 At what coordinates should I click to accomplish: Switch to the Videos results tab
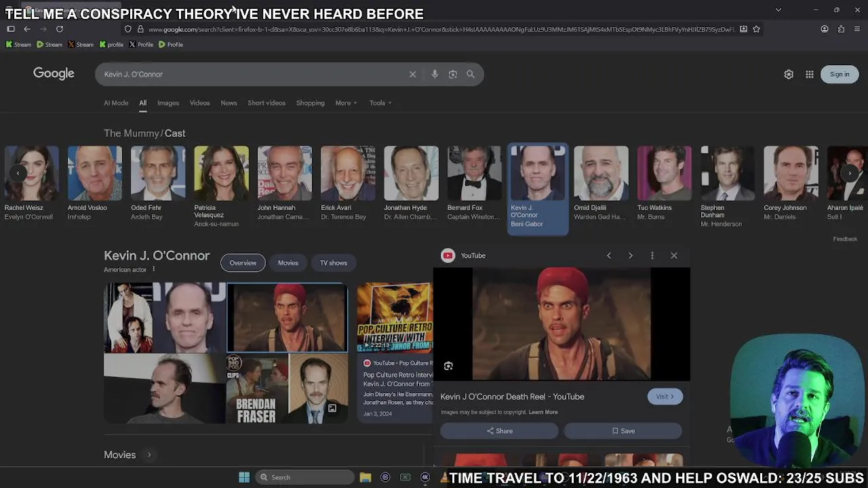(x=200, y=103)
